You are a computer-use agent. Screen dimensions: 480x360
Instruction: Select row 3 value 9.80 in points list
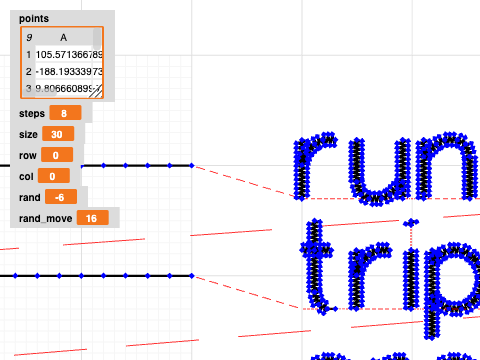[68, 88]
